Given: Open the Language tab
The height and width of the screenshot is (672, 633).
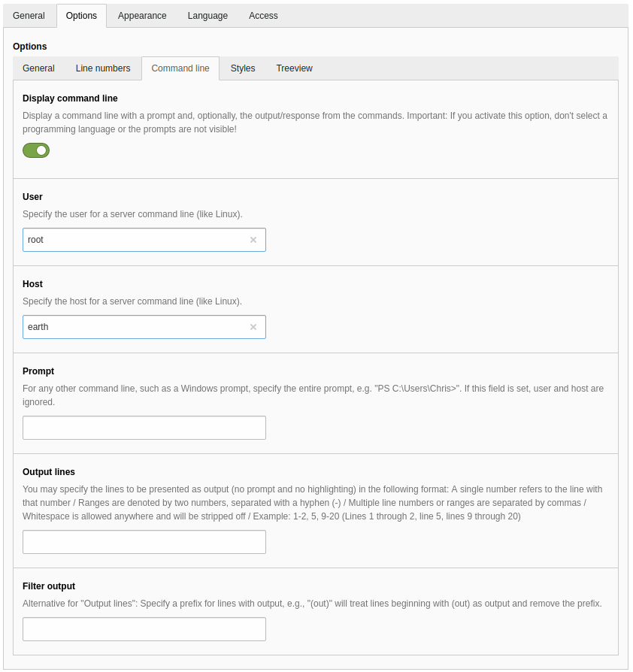Looking at the screenshot, I should pyautogui.click(x=207, y=16).
